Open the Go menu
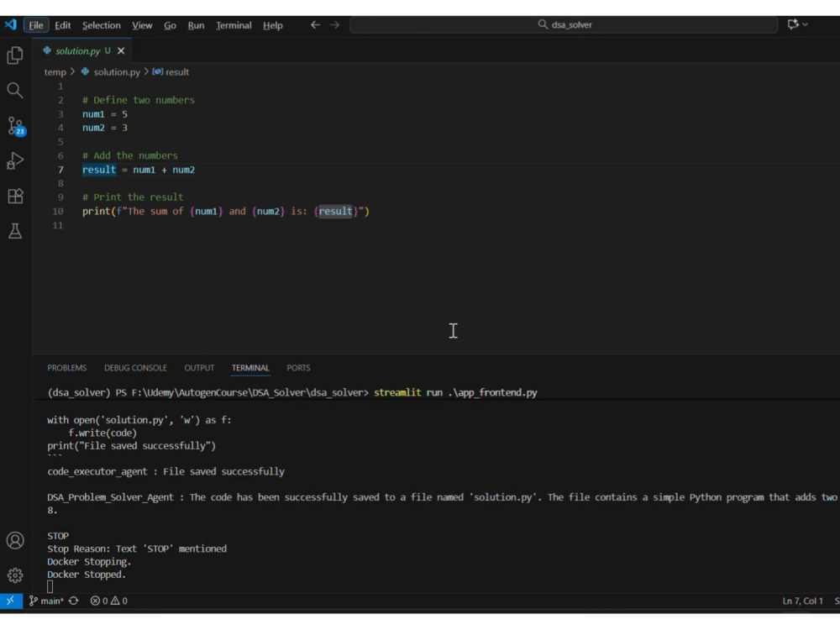 [x=170, y=25]
